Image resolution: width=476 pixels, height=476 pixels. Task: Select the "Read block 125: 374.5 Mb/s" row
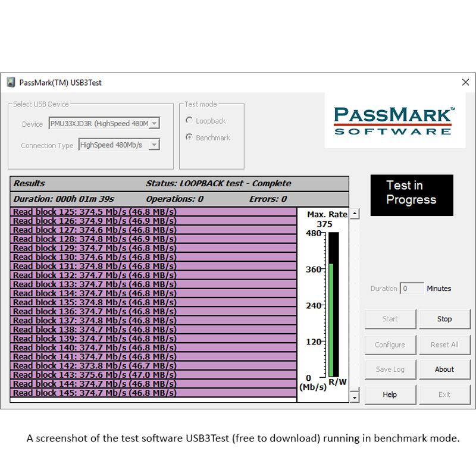pyautogui.click(x=154, y=212)
